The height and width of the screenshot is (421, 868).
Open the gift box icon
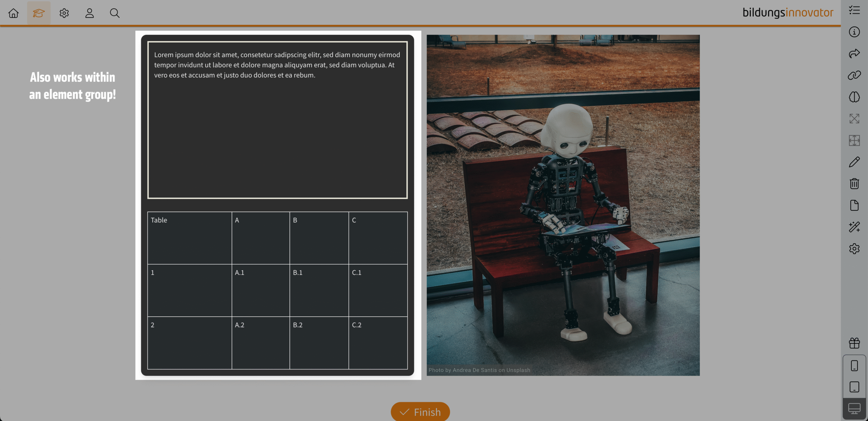click(854, 343)
